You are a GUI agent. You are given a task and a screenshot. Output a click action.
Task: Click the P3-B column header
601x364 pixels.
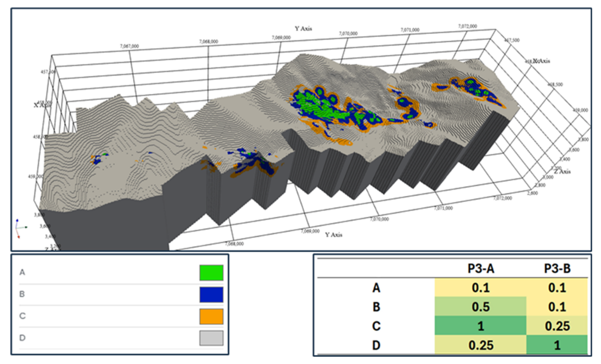[x=557, y=268]
